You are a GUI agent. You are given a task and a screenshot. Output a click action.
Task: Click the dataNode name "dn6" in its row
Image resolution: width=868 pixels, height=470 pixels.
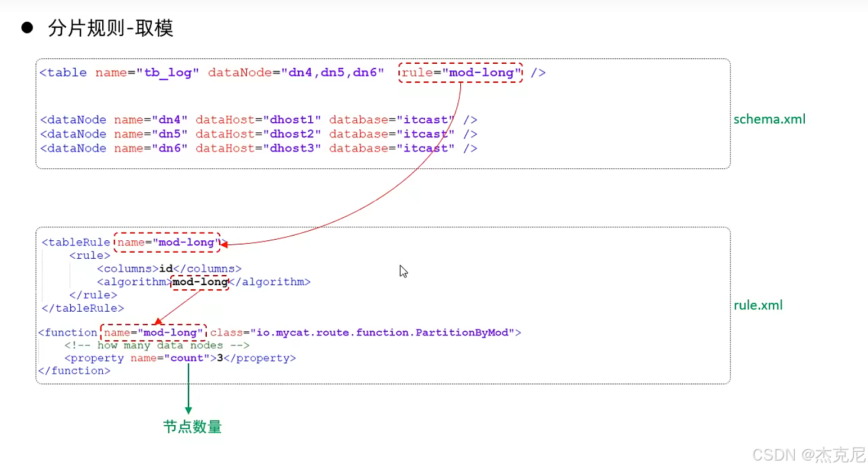click(x=170, y=148)
